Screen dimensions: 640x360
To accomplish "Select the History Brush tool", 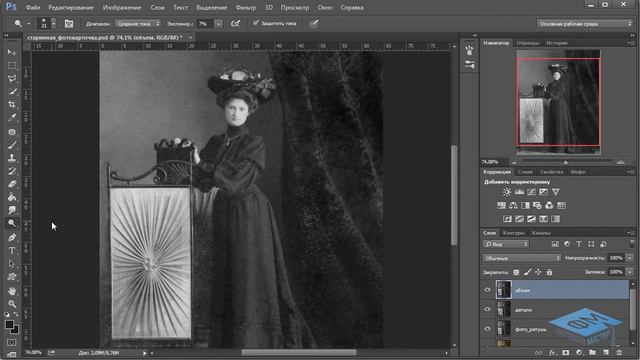I will point(12,171).
